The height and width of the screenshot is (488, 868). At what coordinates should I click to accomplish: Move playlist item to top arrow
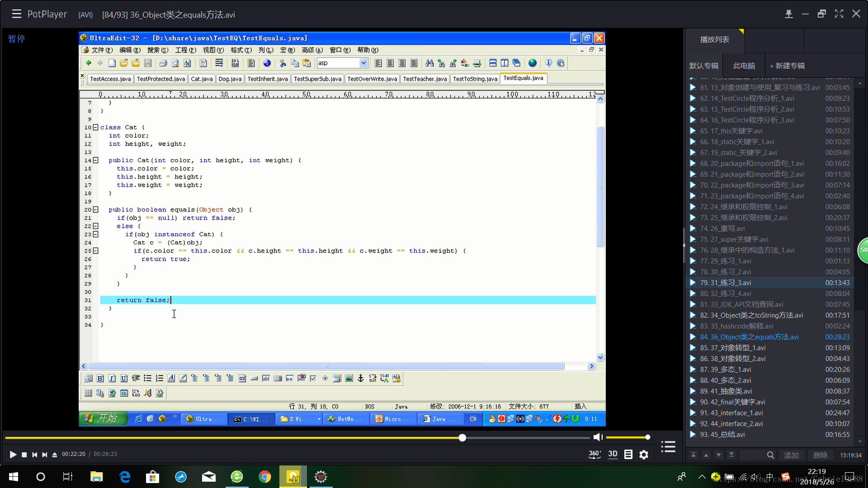pyautogui.click(x=693, y=455)
